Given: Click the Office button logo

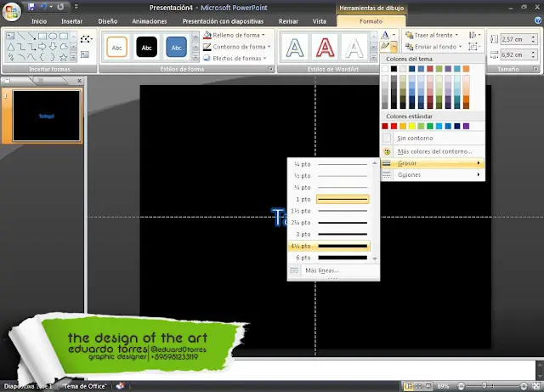Looking at the screenshot, I should 12,10.
